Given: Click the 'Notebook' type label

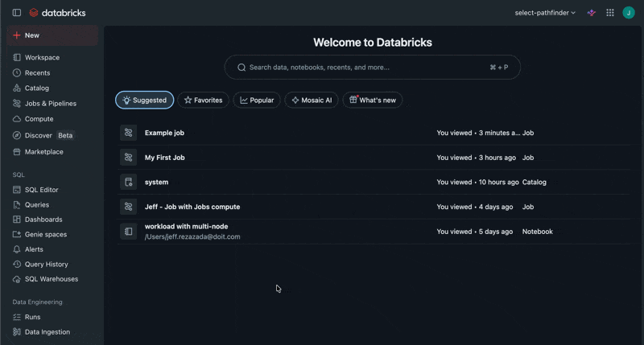Looking at the screenshot, I should (537, 232).
